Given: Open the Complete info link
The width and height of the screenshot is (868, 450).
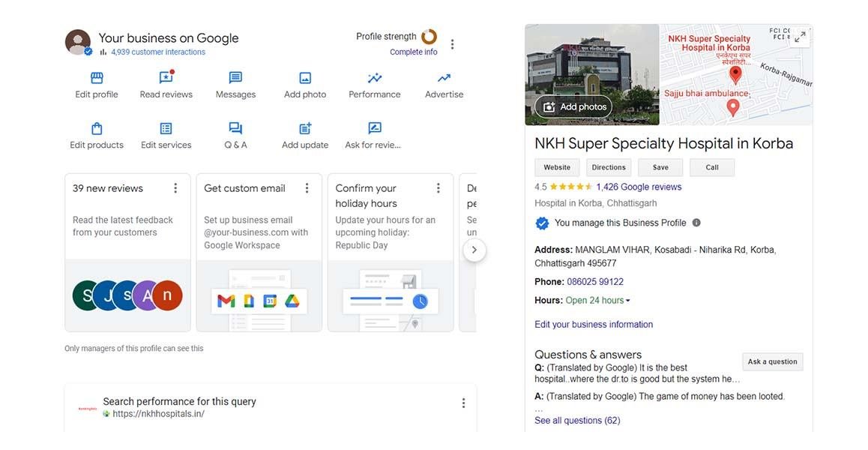Looking at the screenshot, I should (x=414, y=52).
